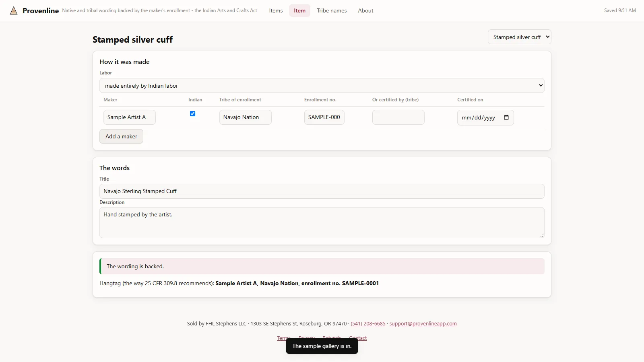644x362 pixels.
Task: Edit the Enrollment no. field
Action: click(324, 117)
